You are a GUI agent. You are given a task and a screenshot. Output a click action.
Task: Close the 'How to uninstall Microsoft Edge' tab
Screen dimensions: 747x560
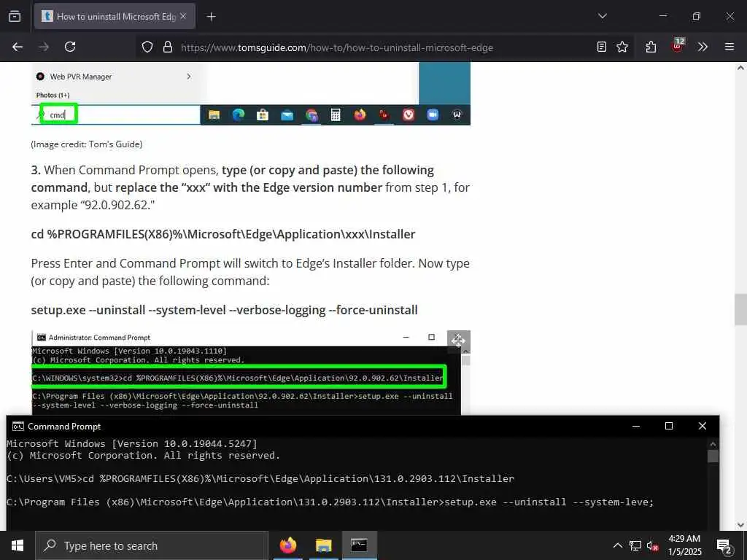[183, 17]
